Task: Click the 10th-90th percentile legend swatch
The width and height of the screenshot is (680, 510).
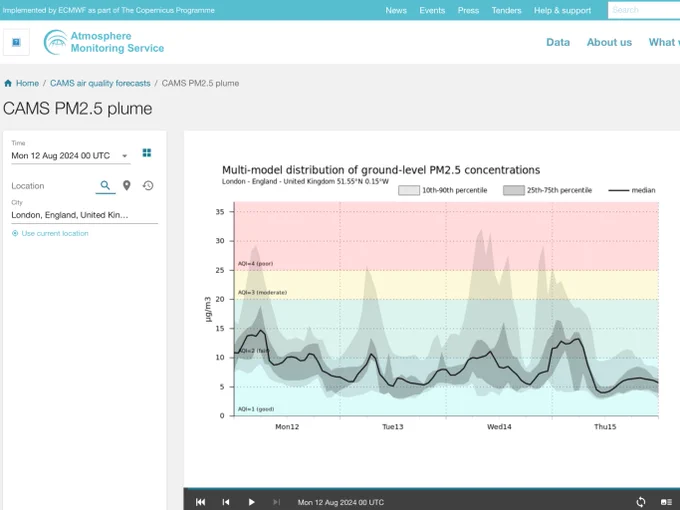Action: point(409,190)
